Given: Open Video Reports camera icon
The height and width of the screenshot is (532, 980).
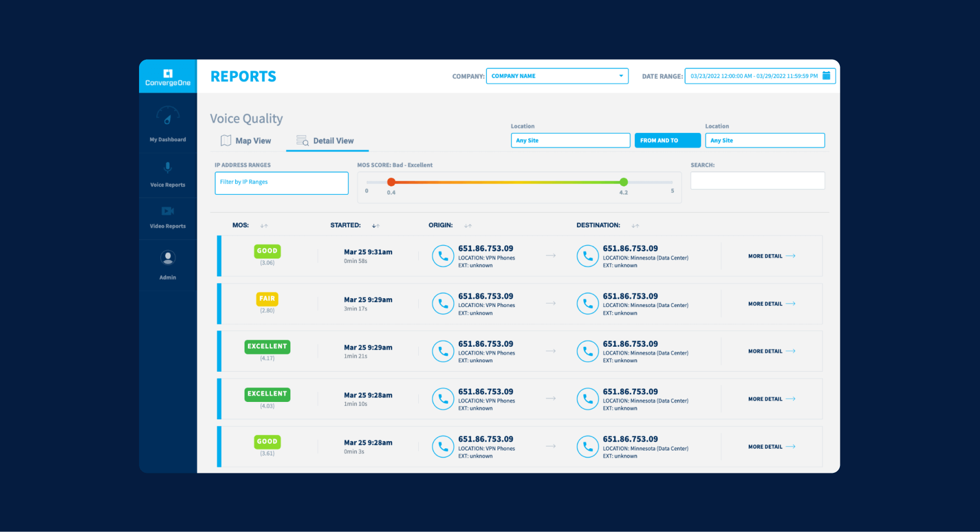Looking at the screenshot, I should pos(168,211).
